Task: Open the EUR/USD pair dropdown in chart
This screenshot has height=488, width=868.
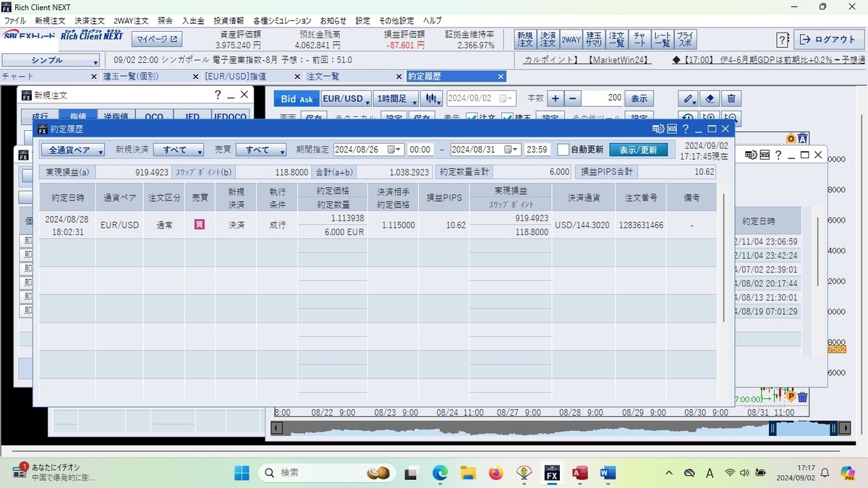Action: (346, 99)
